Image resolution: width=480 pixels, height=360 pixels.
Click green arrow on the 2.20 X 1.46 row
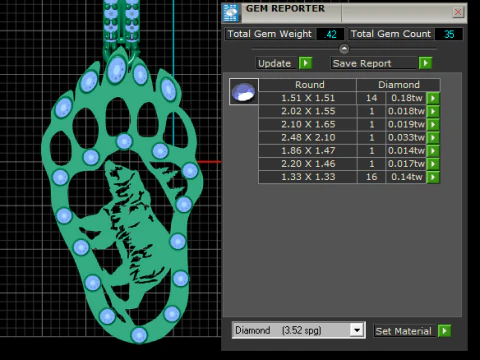tap(433, 164)
